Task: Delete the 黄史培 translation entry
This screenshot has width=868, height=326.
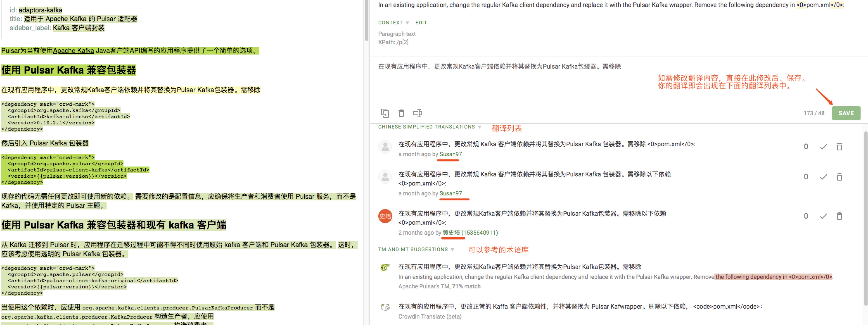Action: (839, 216)
